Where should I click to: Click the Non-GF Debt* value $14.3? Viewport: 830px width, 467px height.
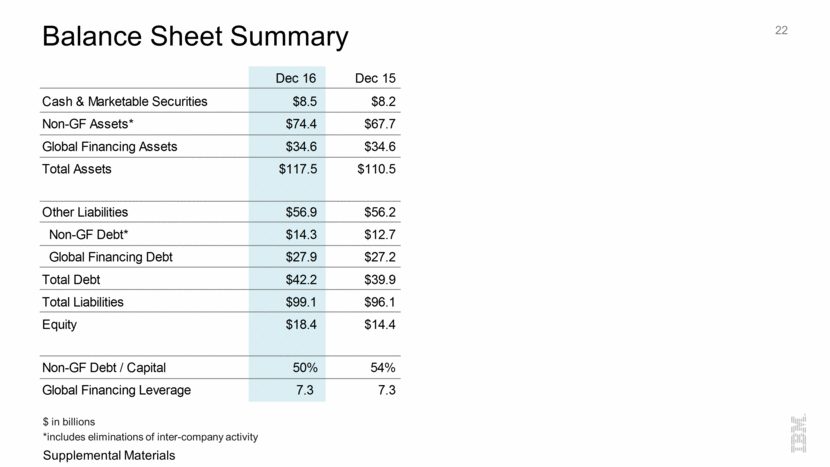(x=301, y=235)
